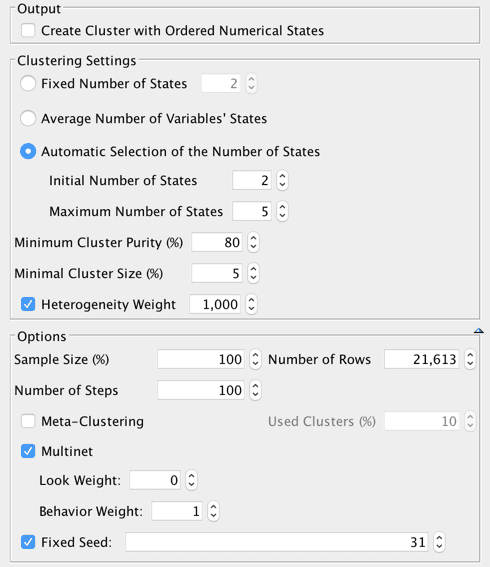Screen dimensions: 490x567
Task: Disable the Multinet checkbox
Action: pos(28,451)
